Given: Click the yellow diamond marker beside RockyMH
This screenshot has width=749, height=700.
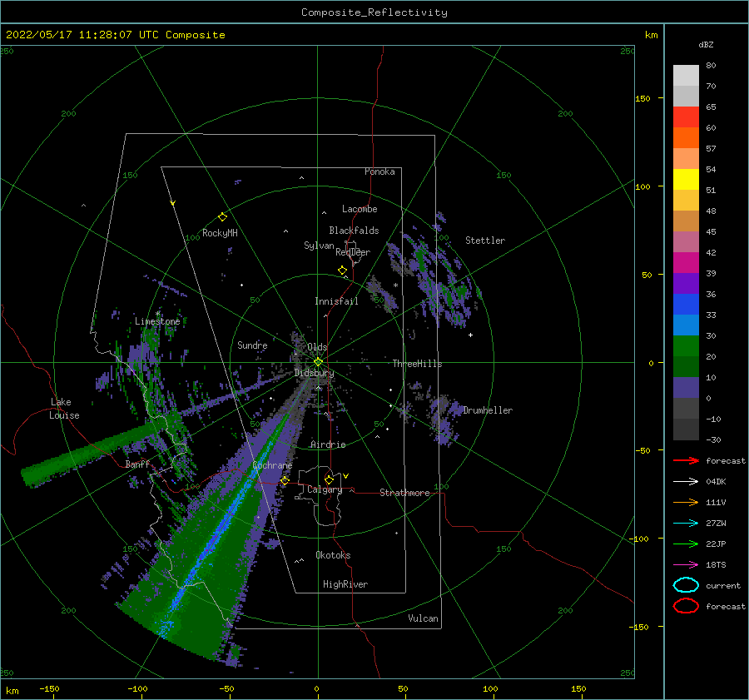Looking at the screenshot, I should click(222, 217).
